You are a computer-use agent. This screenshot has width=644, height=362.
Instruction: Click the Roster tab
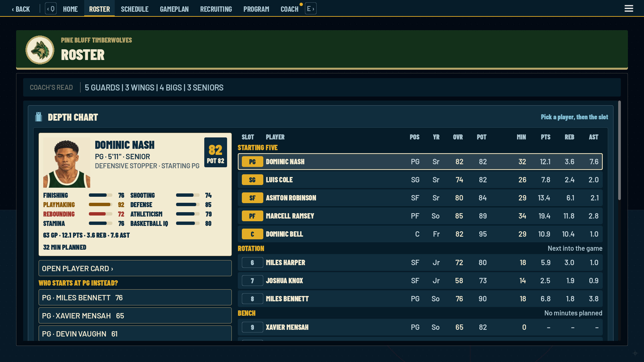pos(99,8)
